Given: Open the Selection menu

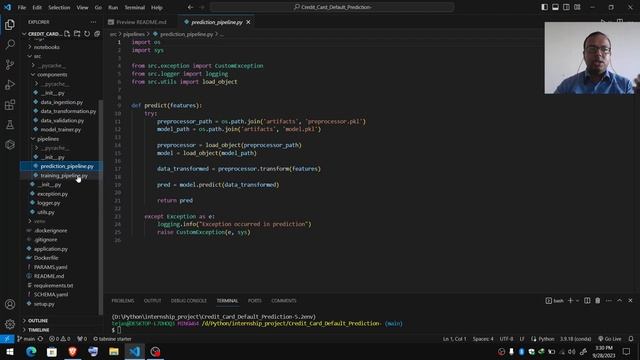Looking at the screenshot, I should (59, 7).
